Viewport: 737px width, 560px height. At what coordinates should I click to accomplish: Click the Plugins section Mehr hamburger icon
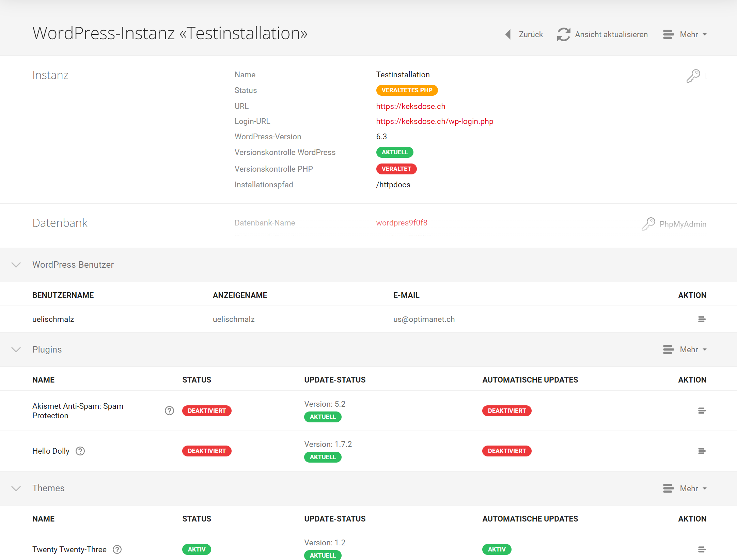coord(668,349)
